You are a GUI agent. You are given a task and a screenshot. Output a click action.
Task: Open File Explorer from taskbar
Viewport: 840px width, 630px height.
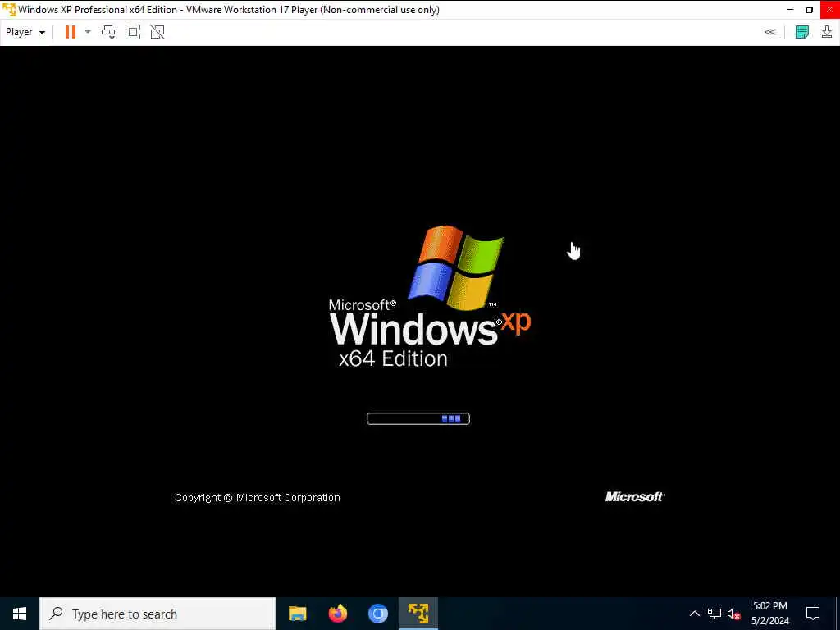coord(297,614)
